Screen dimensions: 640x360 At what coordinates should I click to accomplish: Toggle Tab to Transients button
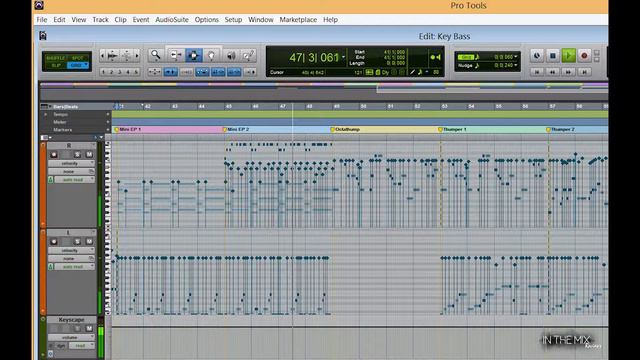[170, 72]
